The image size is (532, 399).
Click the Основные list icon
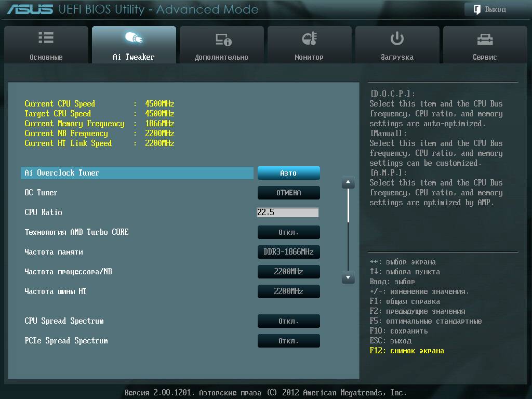(x=46, y=38)
